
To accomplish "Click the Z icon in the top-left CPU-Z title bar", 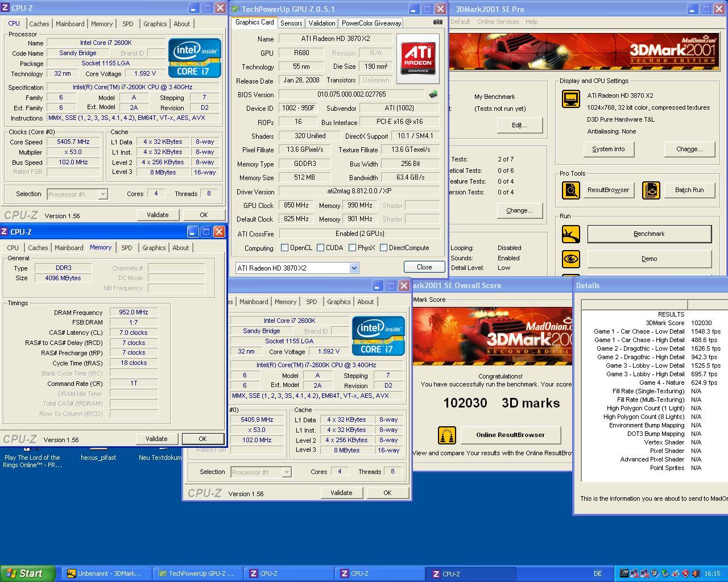I will 5,8.
